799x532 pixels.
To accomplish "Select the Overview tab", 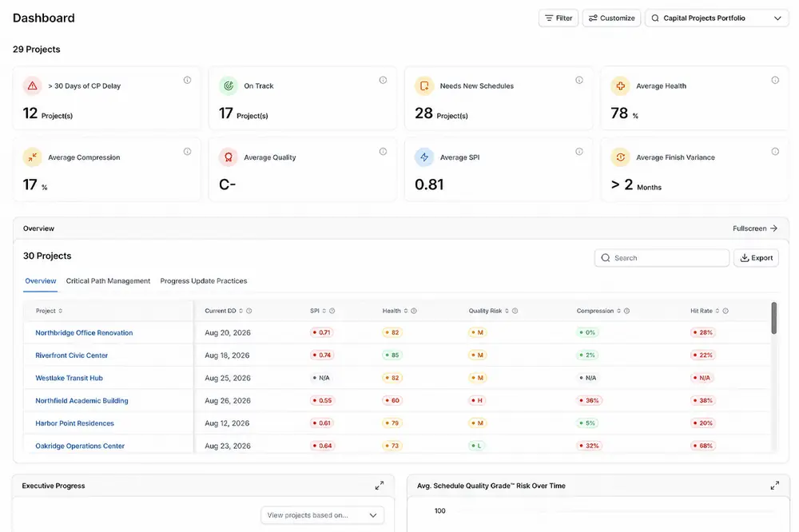I will point(40,281).
